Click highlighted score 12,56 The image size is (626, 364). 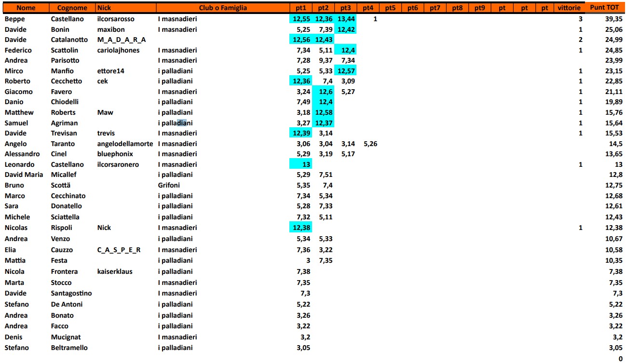click(300, 40)
